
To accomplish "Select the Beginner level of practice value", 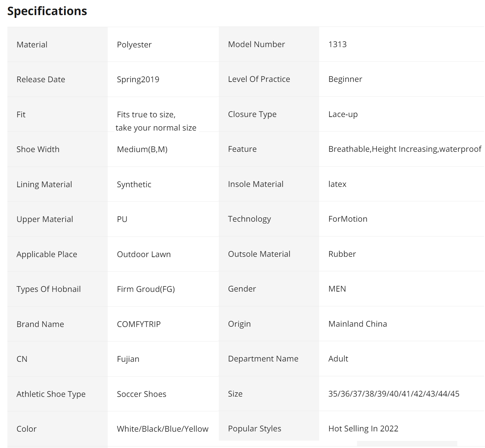I will (345, 79).
